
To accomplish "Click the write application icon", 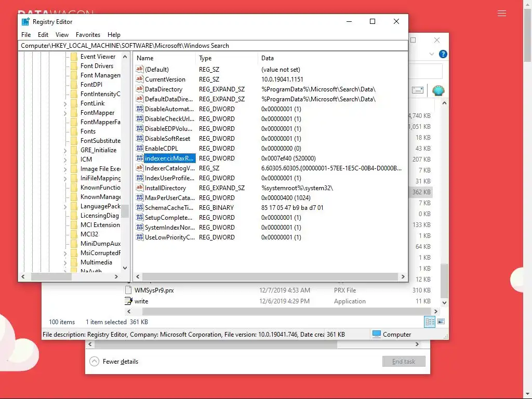I will coord(128,301).
